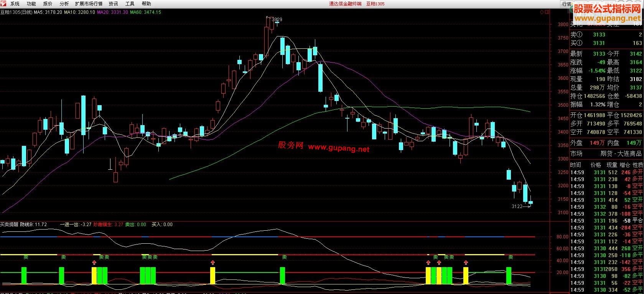
Task: Click the red 妙趣横生: 3.27 value
Action: (x=108, y=225)
